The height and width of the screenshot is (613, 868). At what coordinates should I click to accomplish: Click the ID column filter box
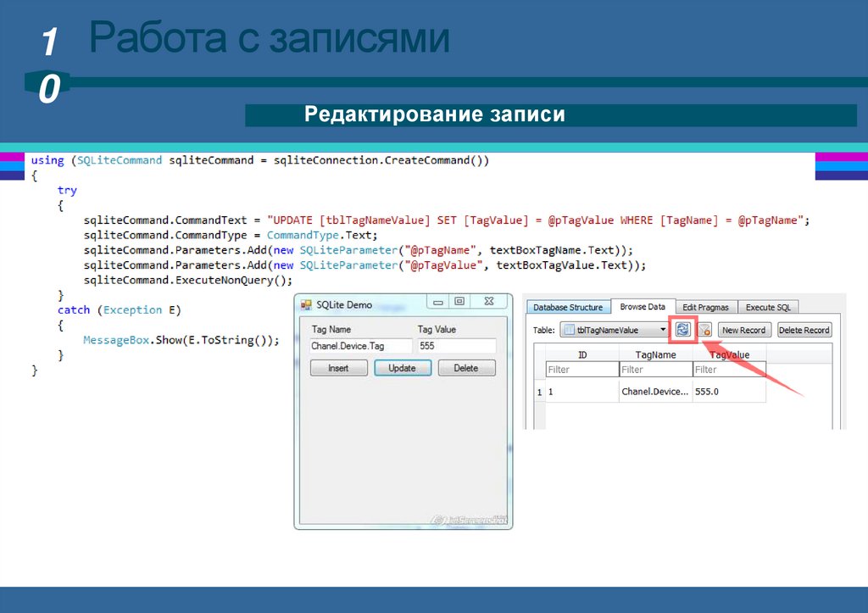point(581,370)
